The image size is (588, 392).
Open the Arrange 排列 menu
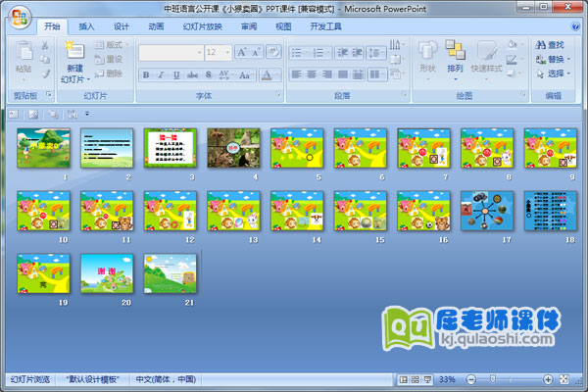pyautogui.click(x=455, y=60)
